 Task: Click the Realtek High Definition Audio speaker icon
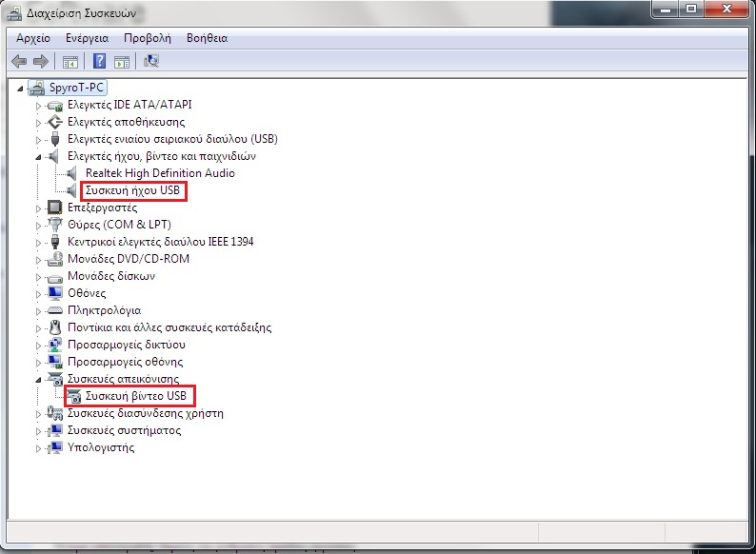pos(71,173)
